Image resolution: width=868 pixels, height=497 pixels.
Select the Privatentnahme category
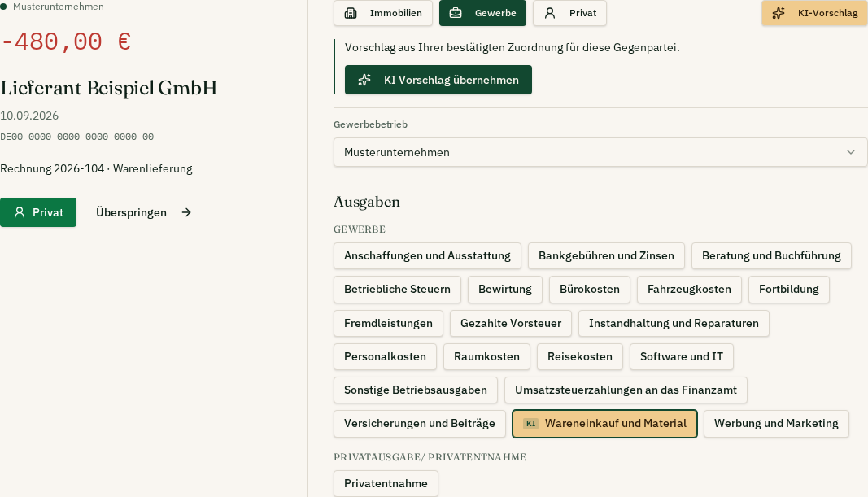(x=386, y=484)
